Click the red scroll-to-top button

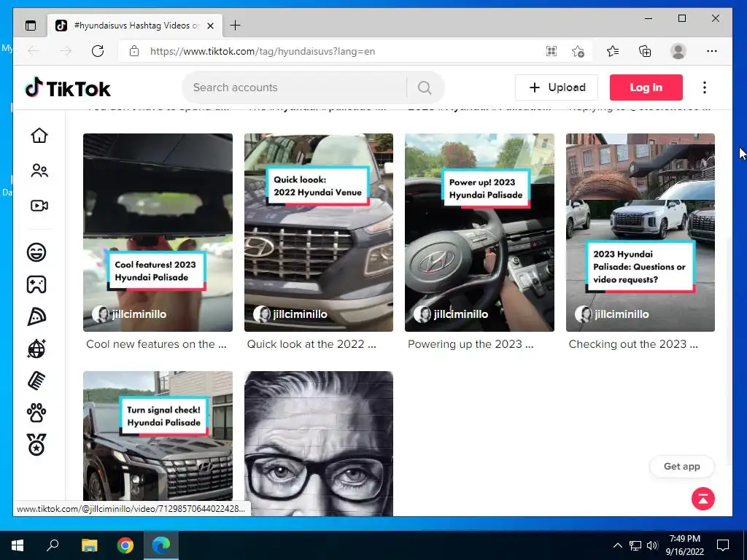tap(703, 499)
